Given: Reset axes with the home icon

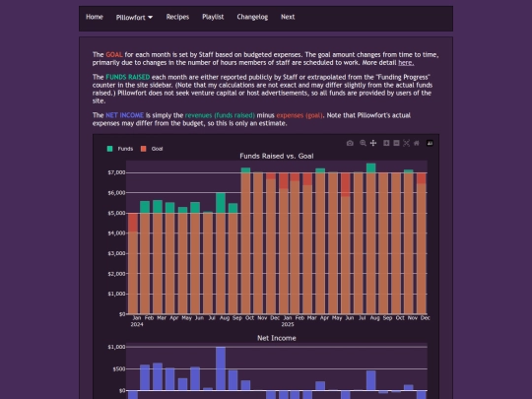Looking at the screenshot, I should click(417, 143).
